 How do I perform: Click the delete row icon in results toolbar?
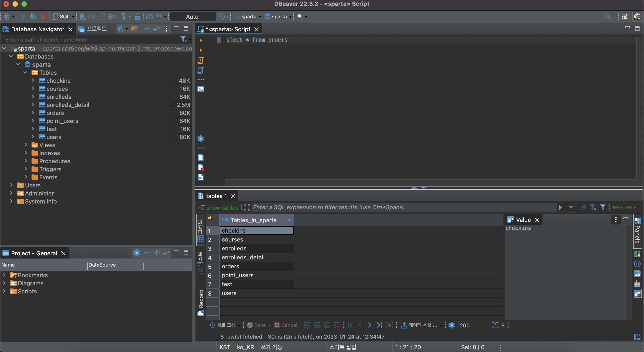(x=337, y=325)
